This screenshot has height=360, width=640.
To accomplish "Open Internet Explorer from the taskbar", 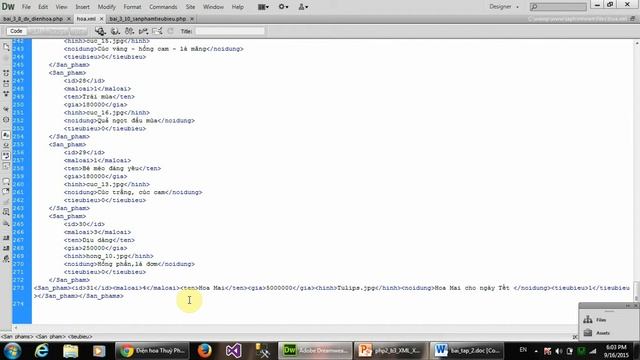I will pos(42,351).
